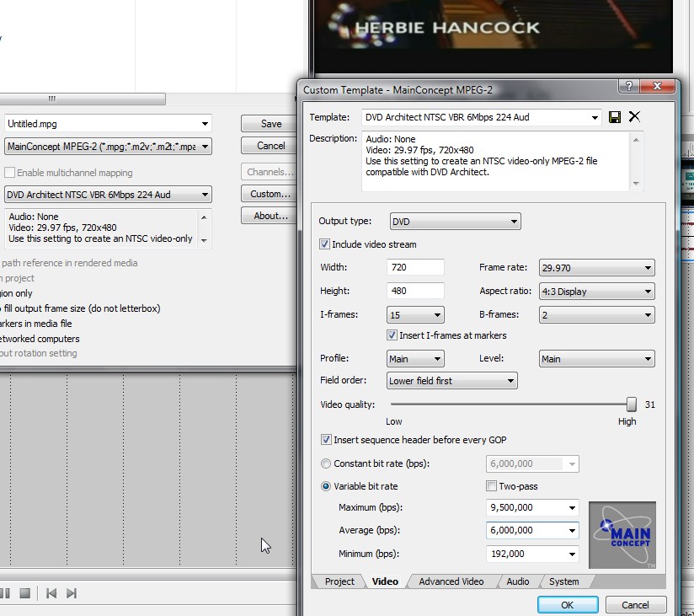This screenshot has height=616, width=694.
Task: Go to start with the transport button
Action: coord(51,593)
